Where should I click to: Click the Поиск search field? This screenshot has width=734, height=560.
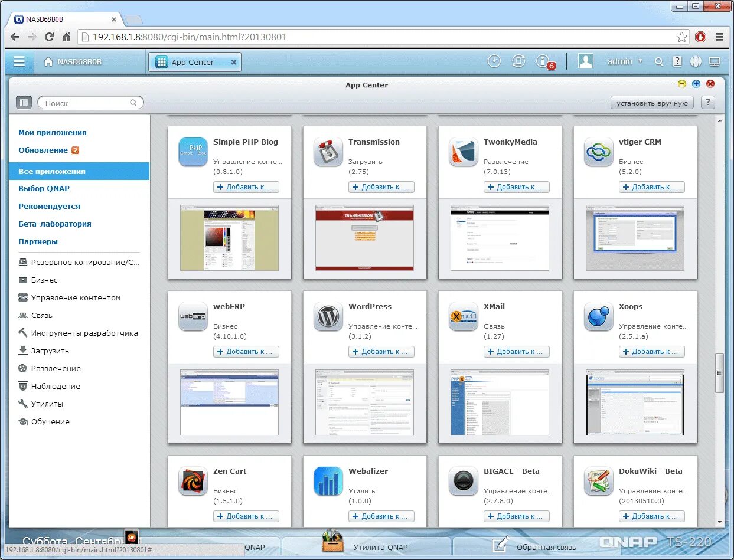[90, 103]
